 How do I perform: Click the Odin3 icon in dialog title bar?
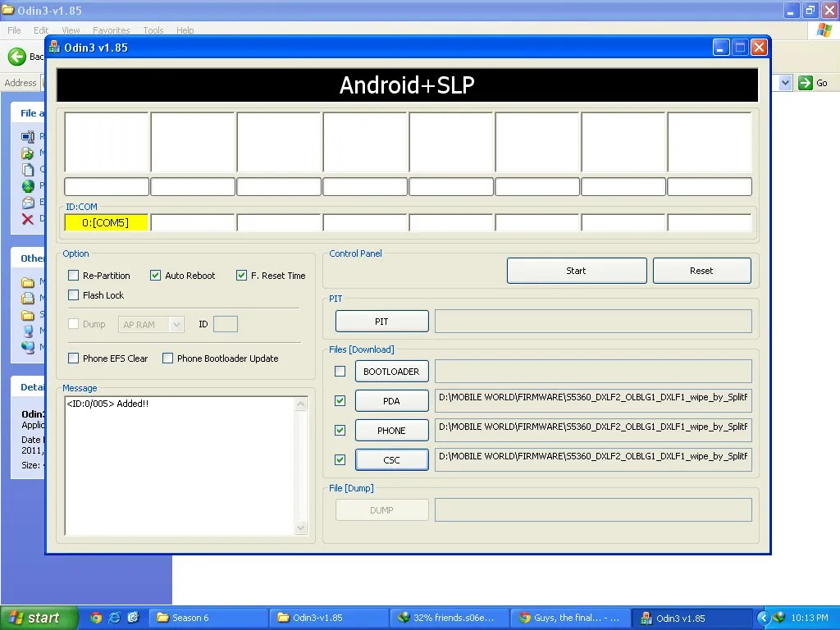pyautogui.click(x=54, y=48)
